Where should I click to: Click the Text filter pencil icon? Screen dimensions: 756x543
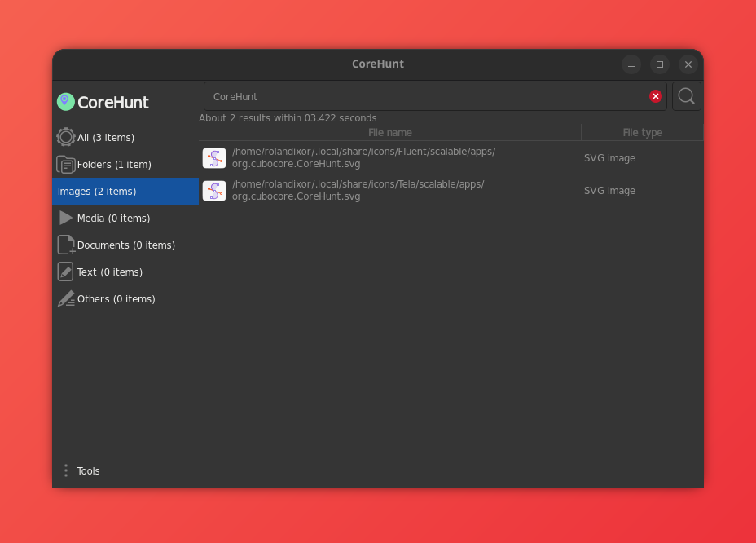coord(66,271)
